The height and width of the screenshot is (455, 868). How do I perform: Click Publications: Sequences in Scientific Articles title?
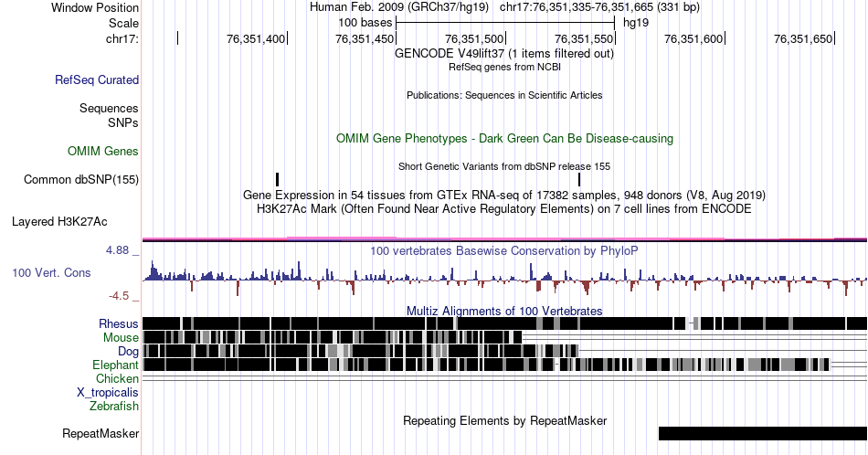(504, 95)
